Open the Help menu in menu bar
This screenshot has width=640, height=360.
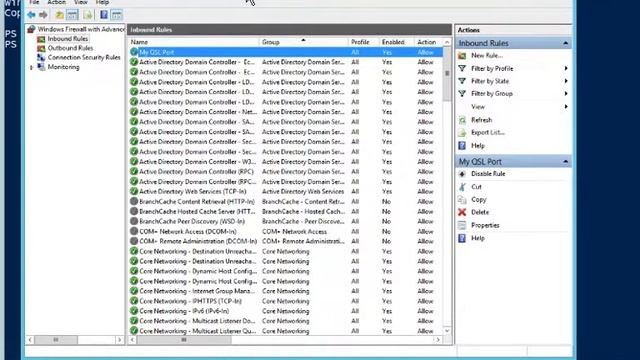102,2
